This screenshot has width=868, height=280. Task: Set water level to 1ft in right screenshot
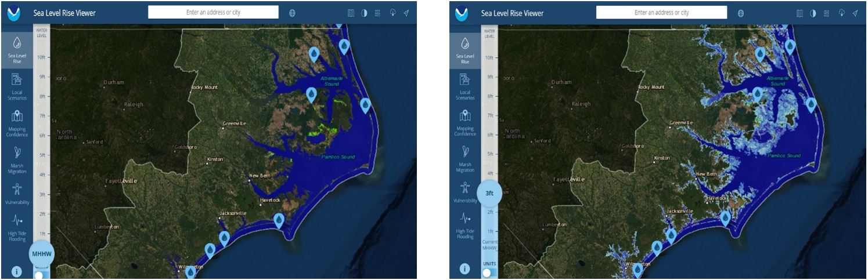489,231
